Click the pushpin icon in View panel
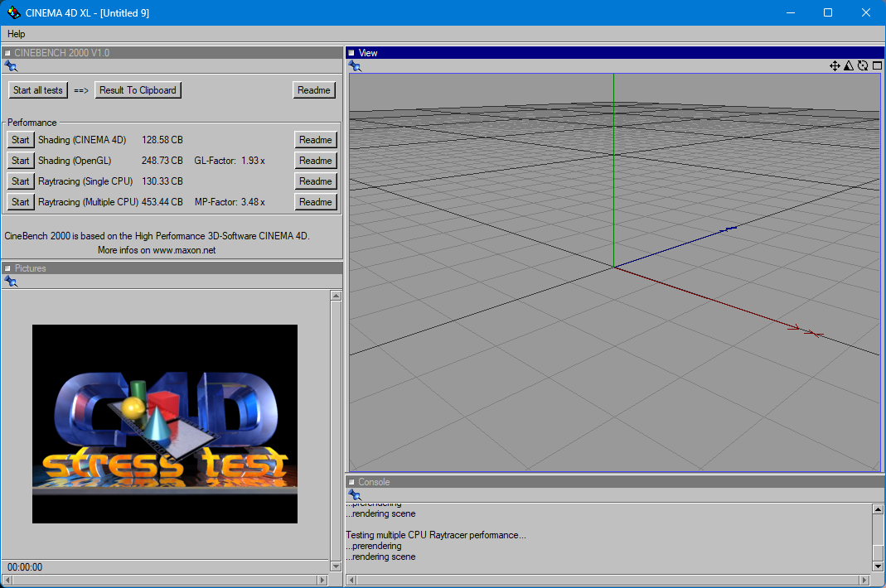886x588 pixels. [355, 66]
